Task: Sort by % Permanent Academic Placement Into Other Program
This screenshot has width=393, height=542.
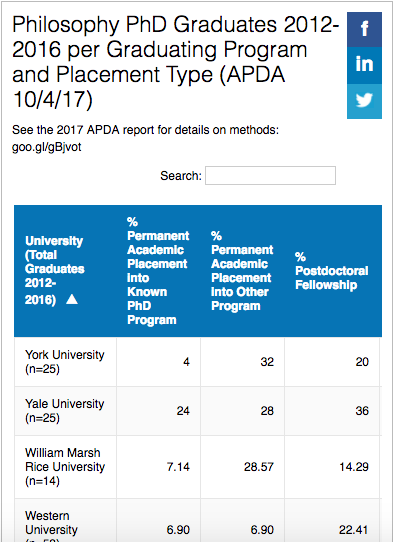Action: pyautogui.click(x=242, y=271)
